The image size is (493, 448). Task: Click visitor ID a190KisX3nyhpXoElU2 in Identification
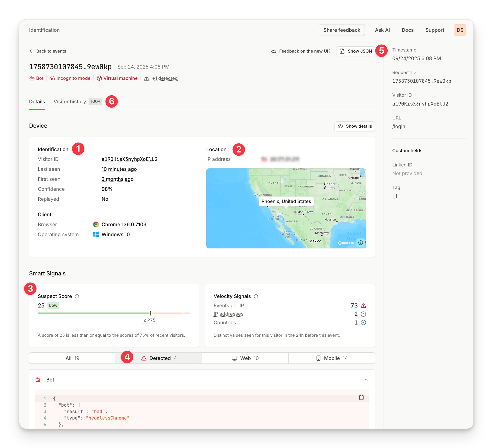tap(129, 160)
